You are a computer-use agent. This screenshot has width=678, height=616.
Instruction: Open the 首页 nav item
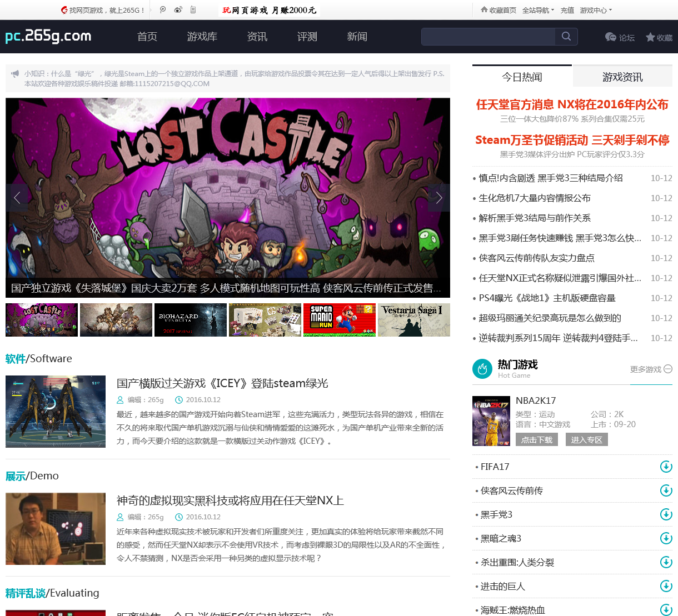tap(147, 37)
